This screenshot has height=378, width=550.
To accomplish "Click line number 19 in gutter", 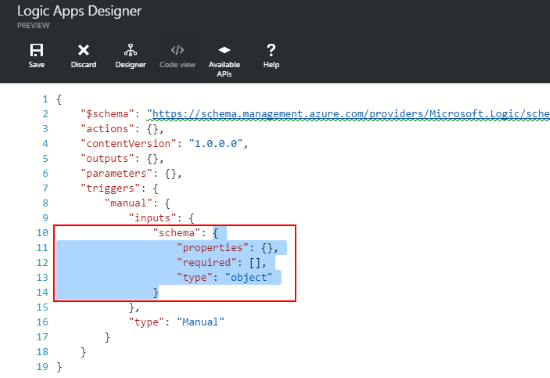I will coord(42,366).
